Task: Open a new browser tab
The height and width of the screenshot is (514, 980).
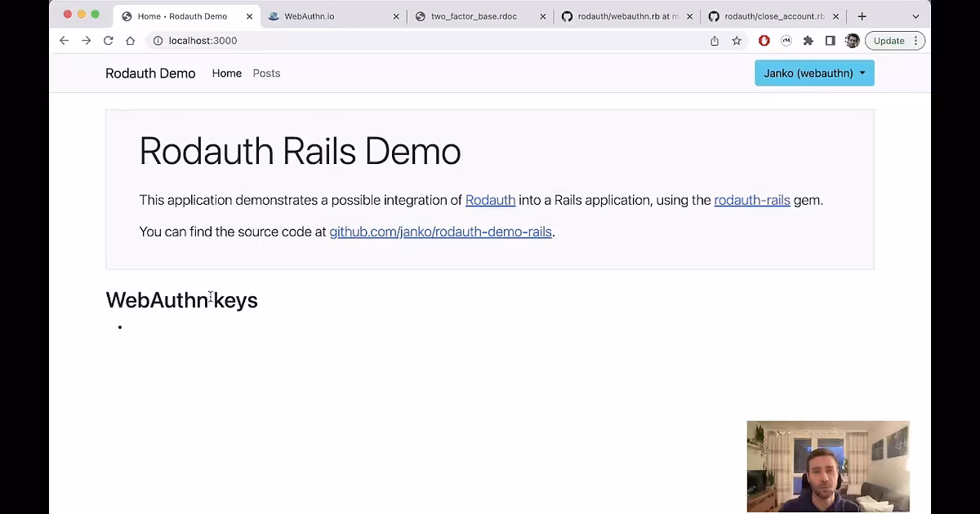Action: pyautogui.click(x=862, y=16)
